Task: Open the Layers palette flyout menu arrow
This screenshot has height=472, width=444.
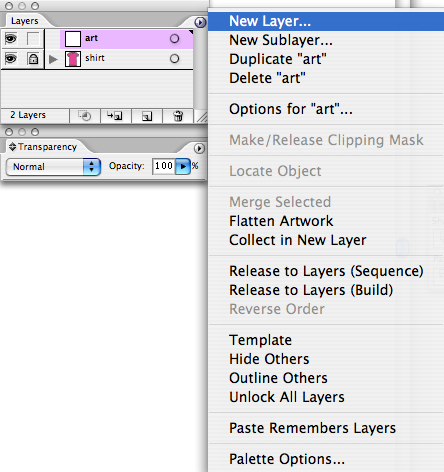Action: pyautogui.click(x=200, y=22)
